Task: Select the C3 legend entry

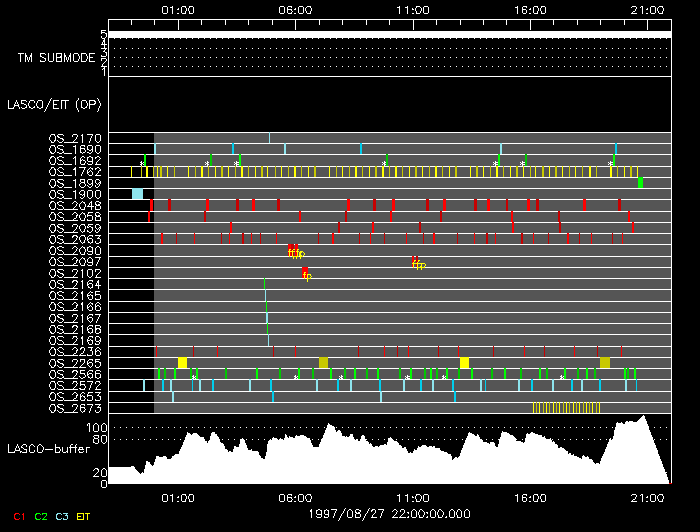Action: [63, 515]
